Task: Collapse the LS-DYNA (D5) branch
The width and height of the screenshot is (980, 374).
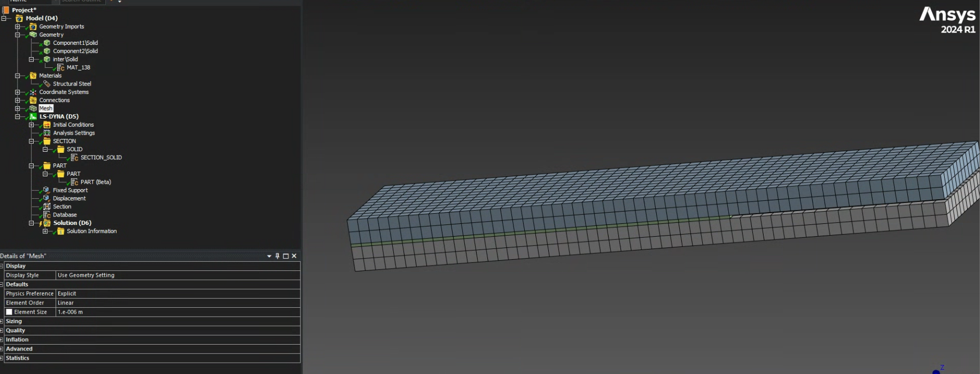Action: pos(18,116)
